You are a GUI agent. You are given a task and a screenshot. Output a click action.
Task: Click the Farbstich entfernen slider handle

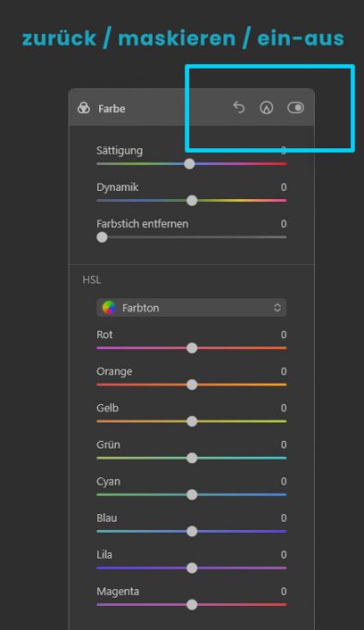pyautogui.click(x=102, y=237)
